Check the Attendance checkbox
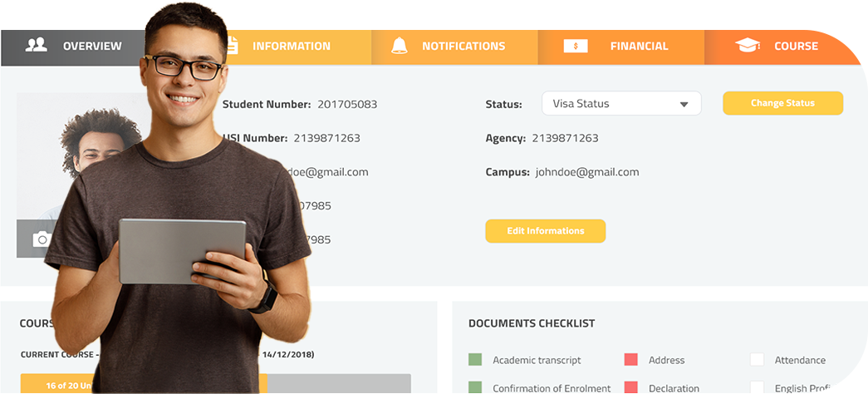Screen dimensions: 868x394 pos(757,360)
